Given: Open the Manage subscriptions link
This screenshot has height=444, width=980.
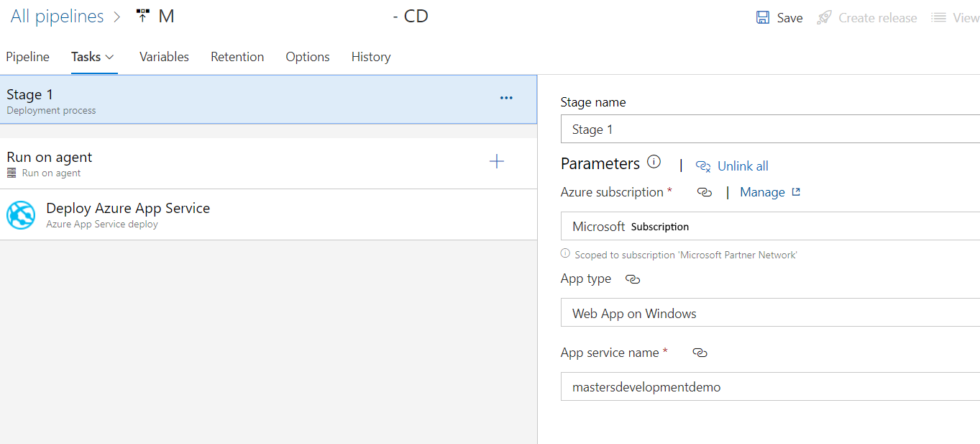Looking at the screenshot, I should point(762,192).
